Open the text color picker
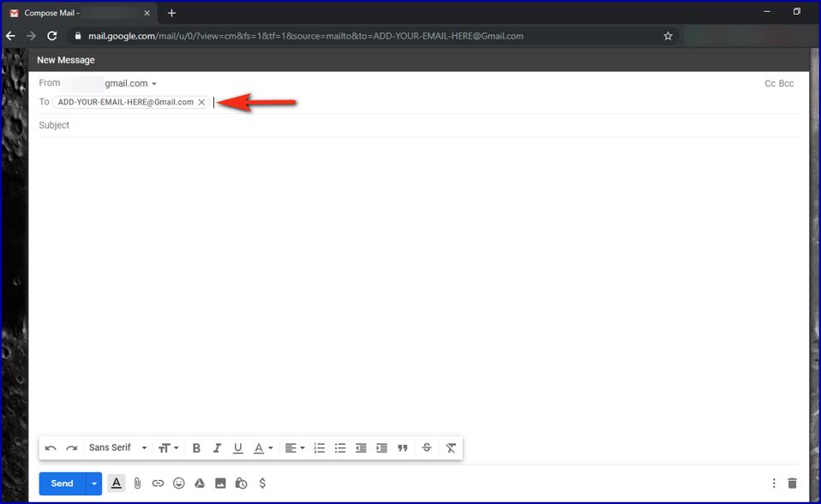This screenshot has height=504, width=821. (261, 447)
